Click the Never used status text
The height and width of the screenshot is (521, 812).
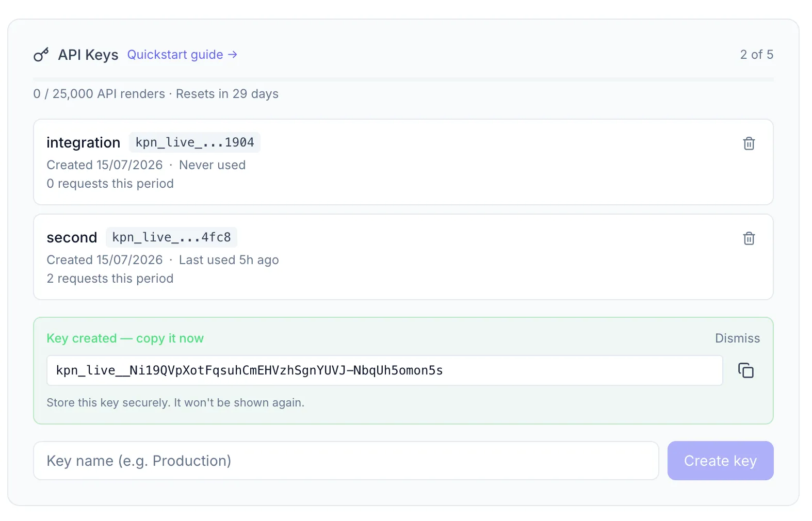[212, 165]
